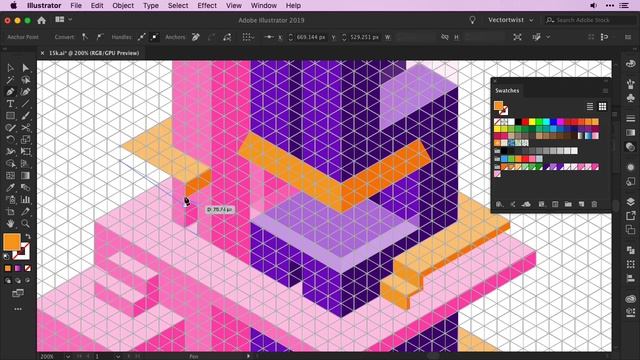Select the Gradient tool
640x360 pixels.
pyautogui.click(x=26, y=176)
